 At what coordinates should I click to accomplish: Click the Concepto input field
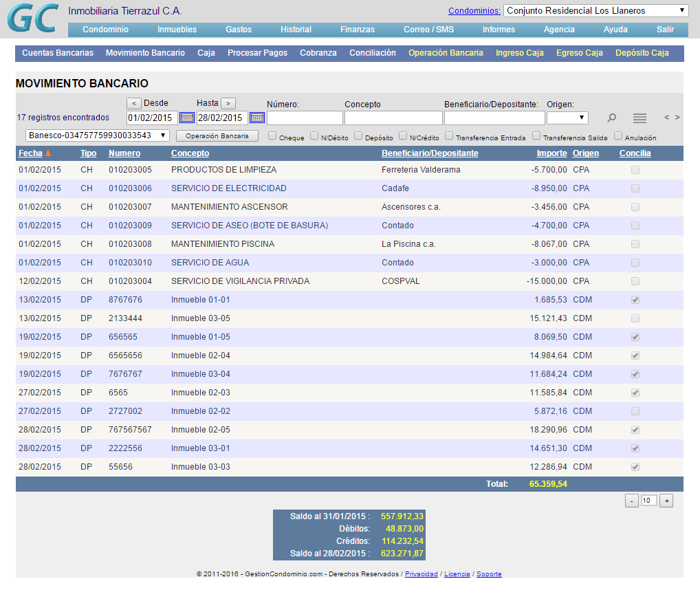click(393, 118)
